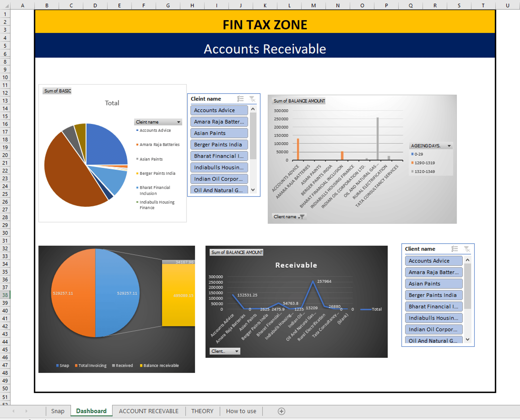Open Client.. dropdown on Receivable chart
The width and height of the screenshot is (520, 420).
[x=236, y=351]
